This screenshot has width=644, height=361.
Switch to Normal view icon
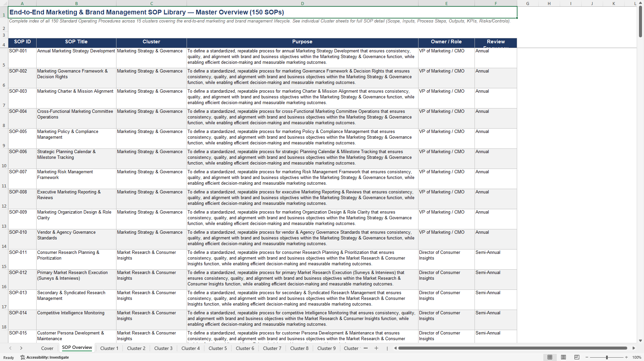point(550,357)
